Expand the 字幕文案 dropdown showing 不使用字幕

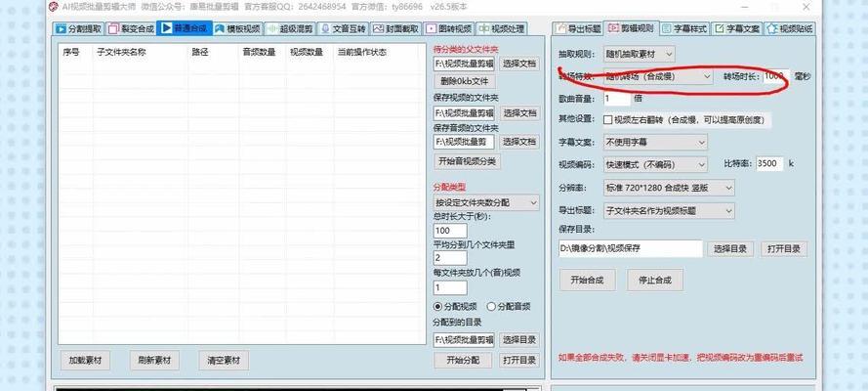tap(655, 143)
